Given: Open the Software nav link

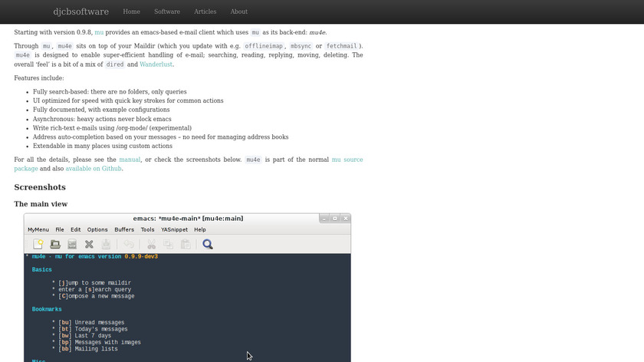Looking at the screenshot, I should pos(167,12).
